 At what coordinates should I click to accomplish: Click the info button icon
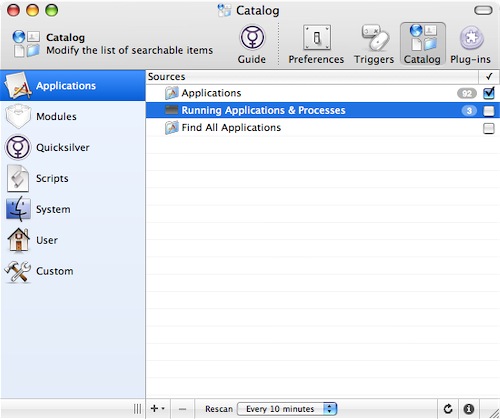tap(469, 409)
